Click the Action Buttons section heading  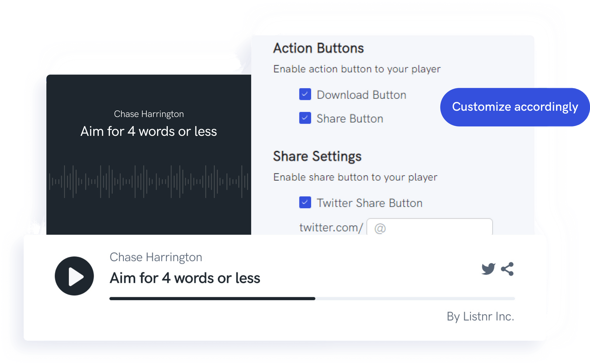pos(318,48)
